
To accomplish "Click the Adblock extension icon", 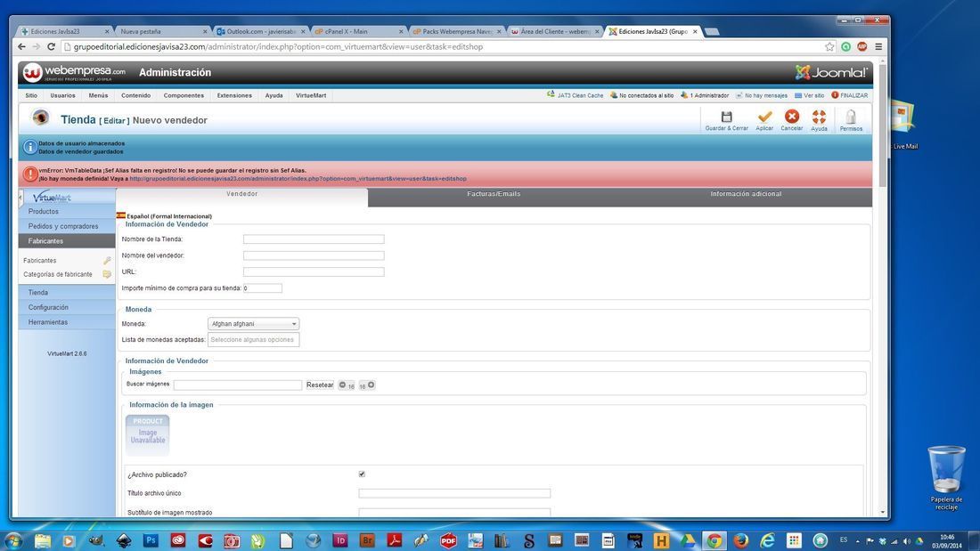I will (x=862, y=47).
